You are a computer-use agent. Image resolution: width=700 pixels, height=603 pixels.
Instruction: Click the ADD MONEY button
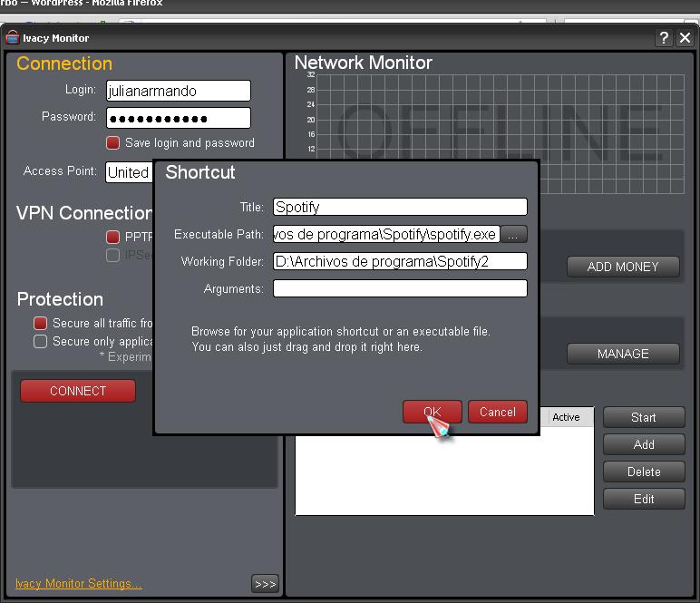tap(623, 267)
